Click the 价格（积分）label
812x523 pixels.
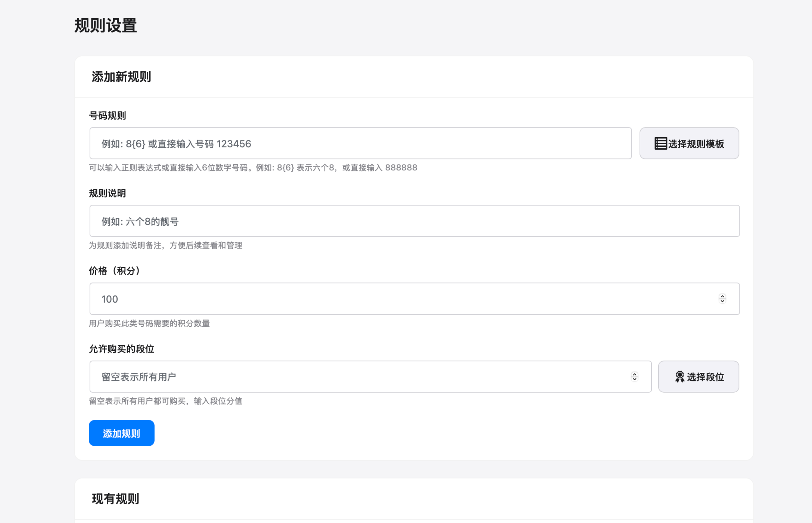114,271
